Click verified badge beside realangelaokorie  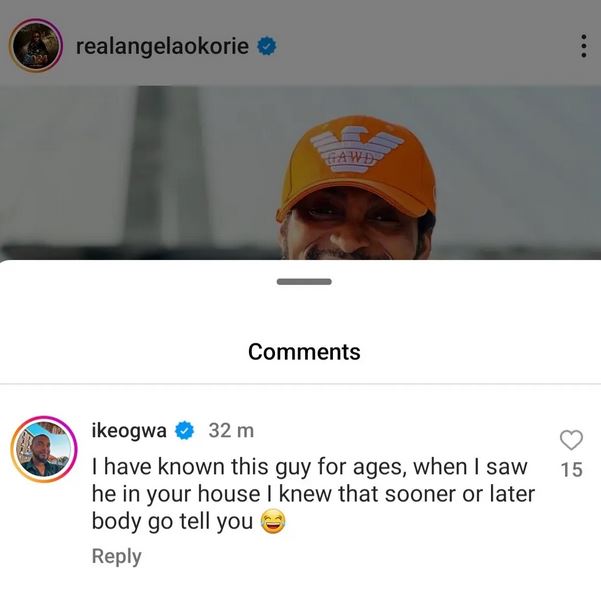coord(268,46)
